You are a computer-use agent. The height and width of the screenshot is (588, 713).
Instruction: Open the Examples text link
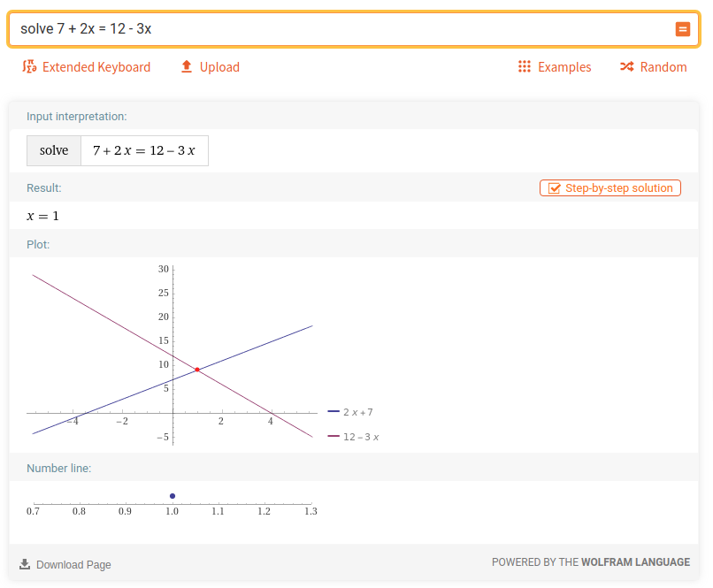point(564,67)
